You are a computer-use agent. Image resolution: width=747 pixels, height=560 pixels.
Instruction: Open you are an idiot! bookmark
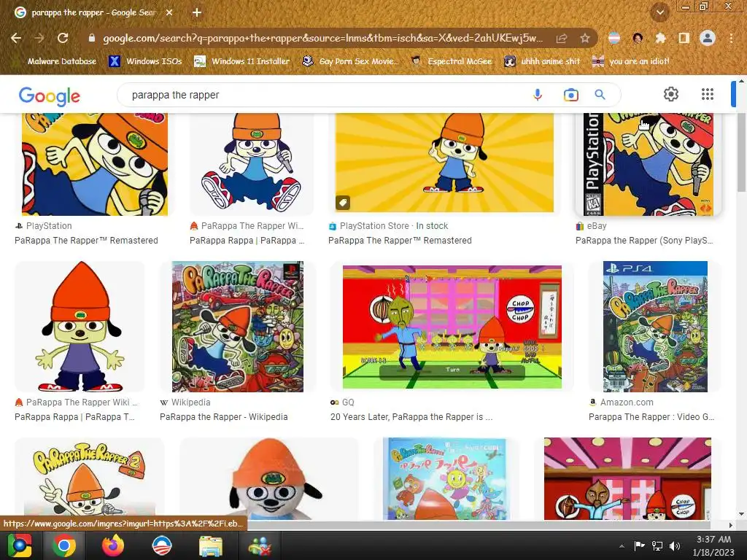(631, 61)
